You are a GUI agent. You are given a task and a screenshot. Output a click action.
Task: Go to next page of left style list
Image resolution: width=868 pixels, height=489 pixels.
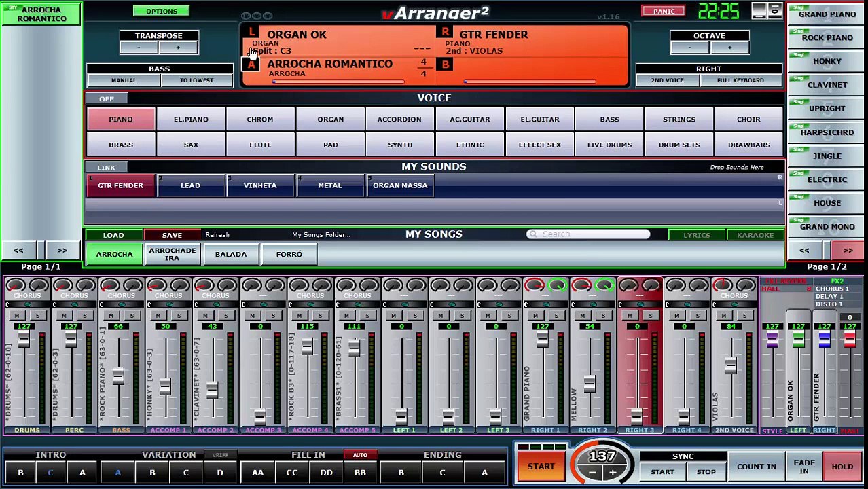pyautogui.click(x=62, y=251)
